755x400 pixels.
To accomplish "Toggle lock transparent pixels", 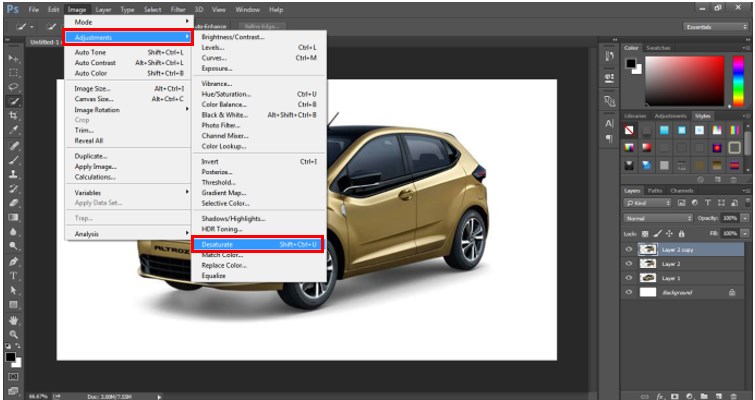I will point(645,233).
